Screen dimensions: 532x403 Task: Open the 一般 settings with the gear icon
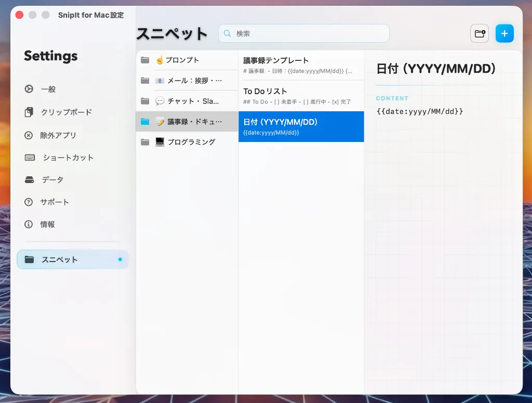[x=29, y=89]
